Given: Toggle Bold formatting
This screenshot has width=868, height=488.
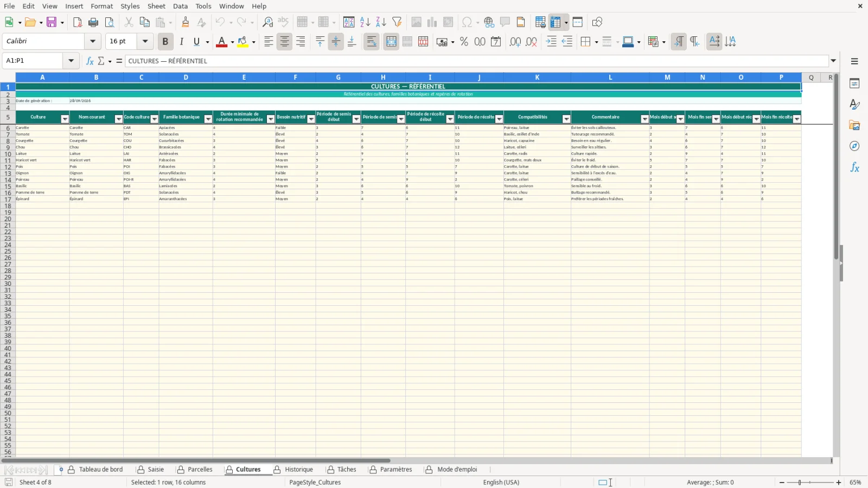Looking at the screenshot, I should pyautogui.click(x=165, y=42).
